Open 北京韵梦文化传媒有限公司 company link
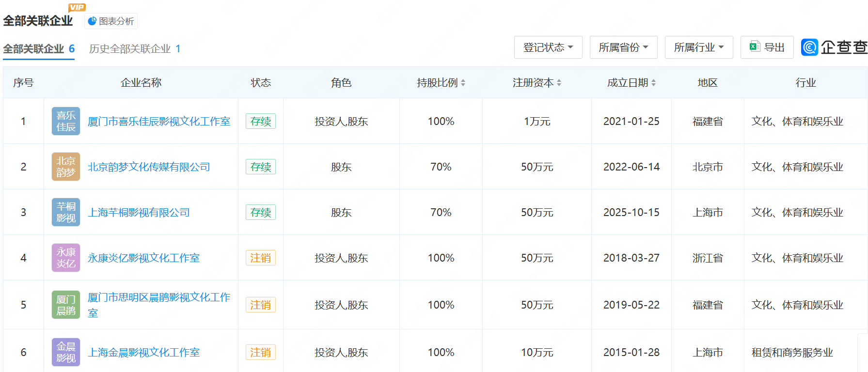This screenshot has height=372, width=868. 149,167
